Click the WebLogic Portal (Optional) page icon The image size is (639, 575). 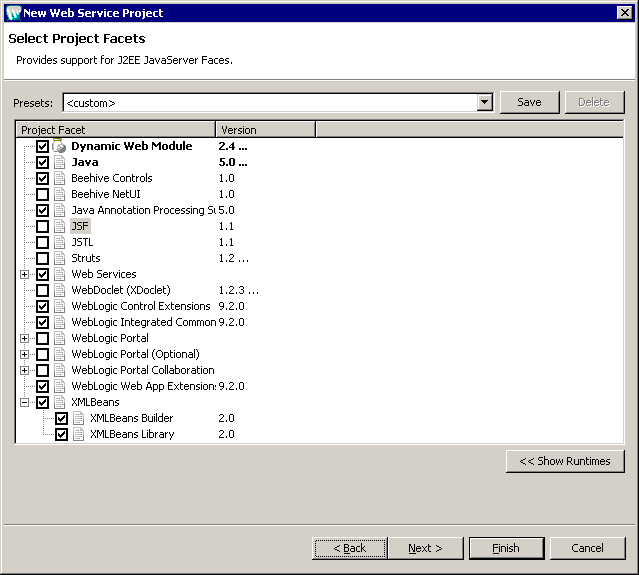[x=59, y=354]
